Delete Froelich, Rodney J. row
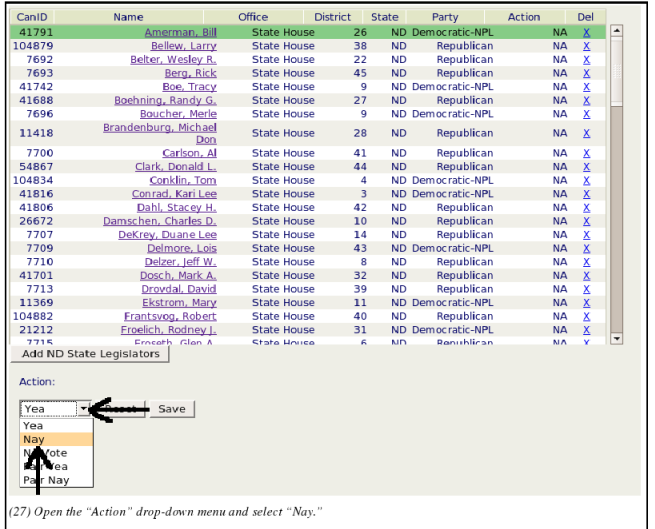The image size is (655, 529). point(586,330)
